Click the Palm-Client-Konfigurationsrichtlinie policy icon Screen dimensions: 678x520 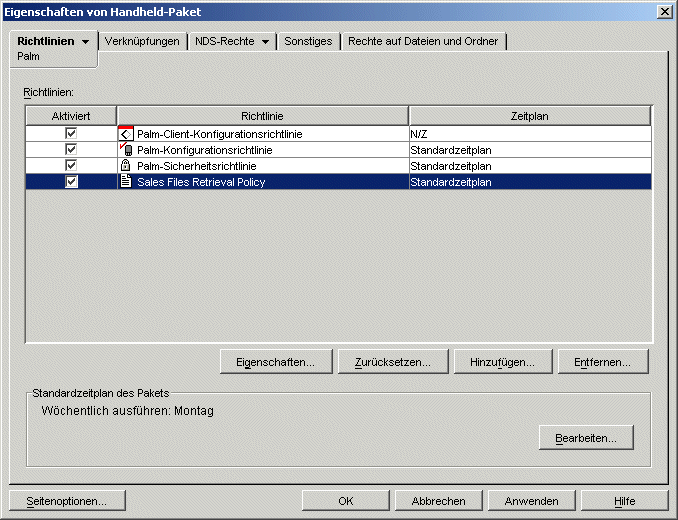tap(126, 134)
